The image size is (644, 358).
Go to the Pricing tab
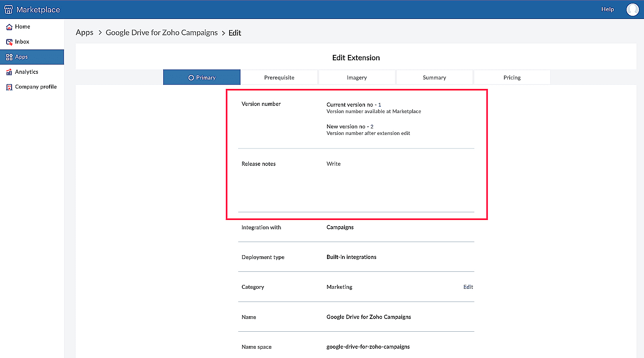[512, 77]
